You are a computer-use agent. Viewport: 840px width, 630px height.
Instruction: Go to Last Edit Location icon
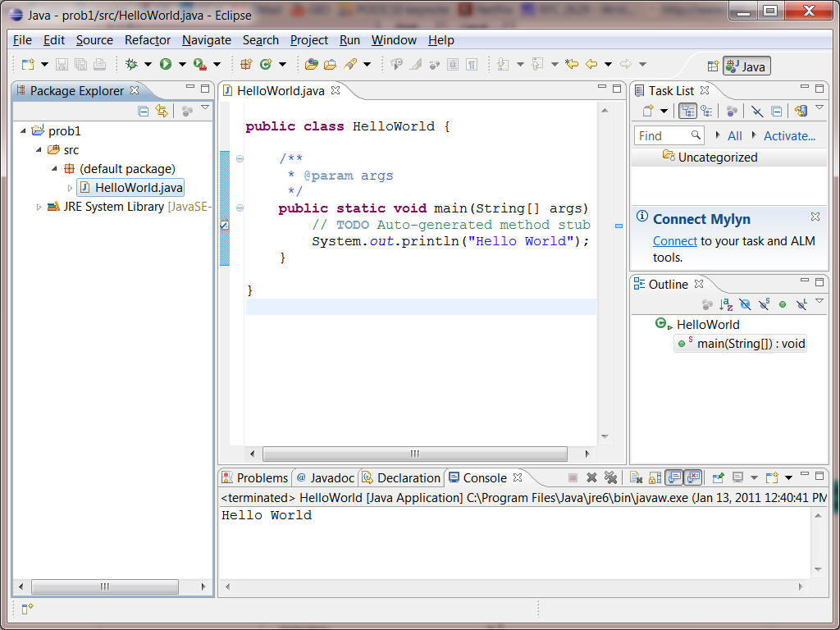coord(572,64)
